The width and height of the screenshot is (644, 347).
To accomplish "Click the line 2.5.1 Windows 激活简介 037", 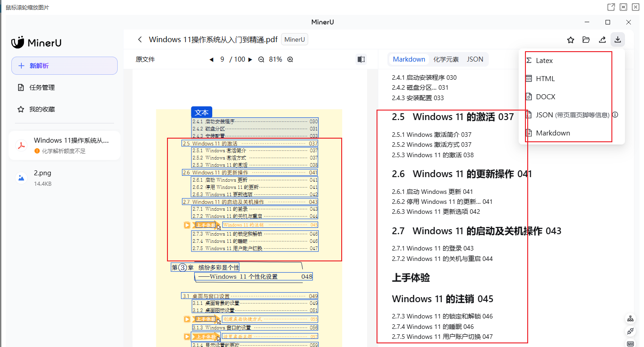I will pyautogui.click(x=432, y=135).
